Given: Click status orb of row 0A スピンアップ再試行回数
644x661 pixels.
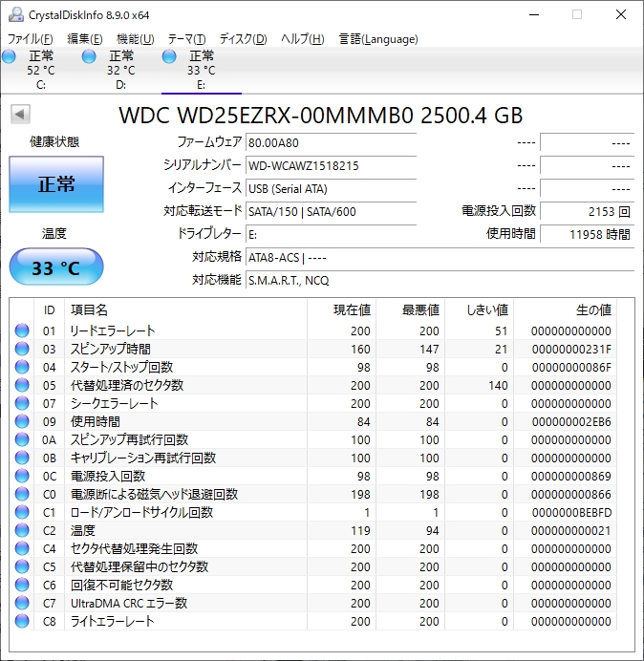Looking at the screenshot, I should 22,439.
